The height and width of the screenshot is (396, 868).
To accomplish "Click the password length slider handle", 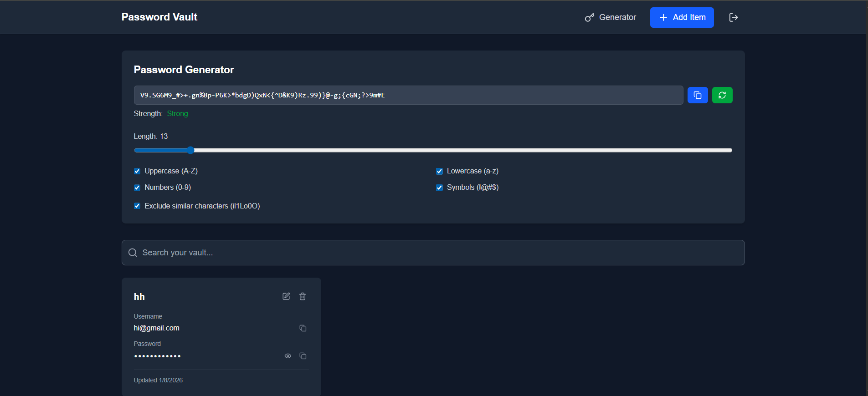I will [190, 150].
